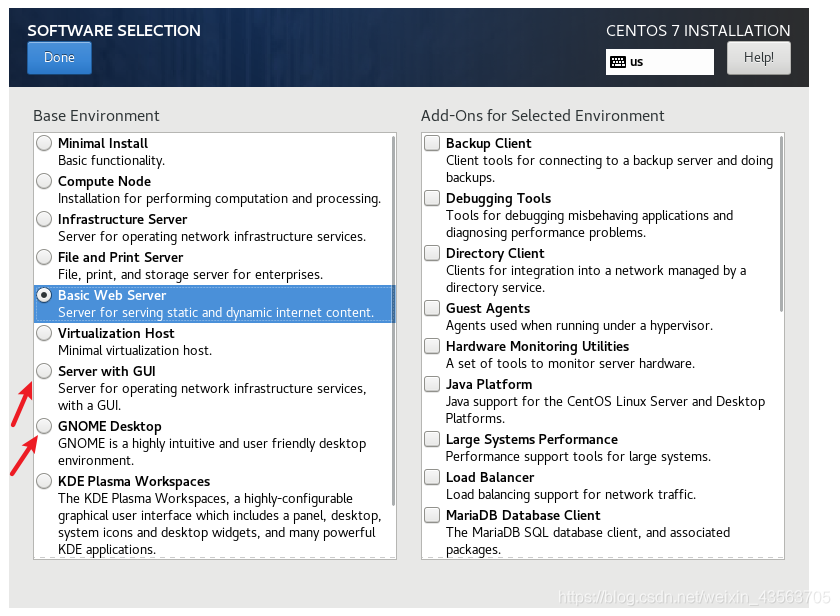Image resolution: width=840 pixels, height=616 pixels.
Task: Click 'Installation for performing computation and processing.' text
Action: pyautogui.click(x=220, y=199)
